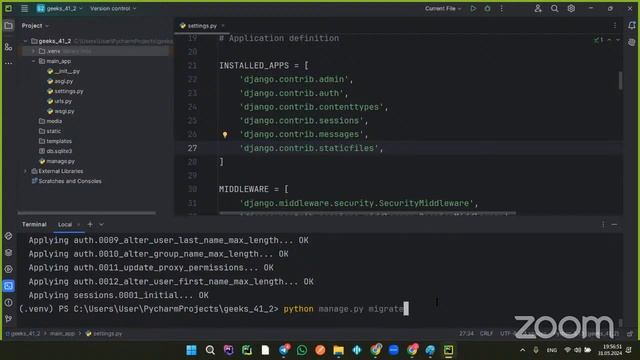640x360 pixels.
Task: Select settings.py in project tree
Action: click(65, 91)
